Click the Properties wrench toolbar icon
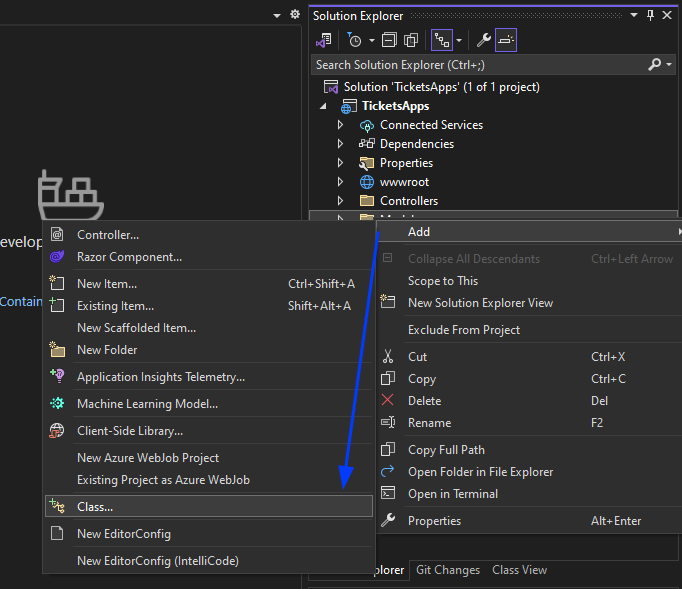The height and width of the screenshot is (589, 682). click(483, 40)
